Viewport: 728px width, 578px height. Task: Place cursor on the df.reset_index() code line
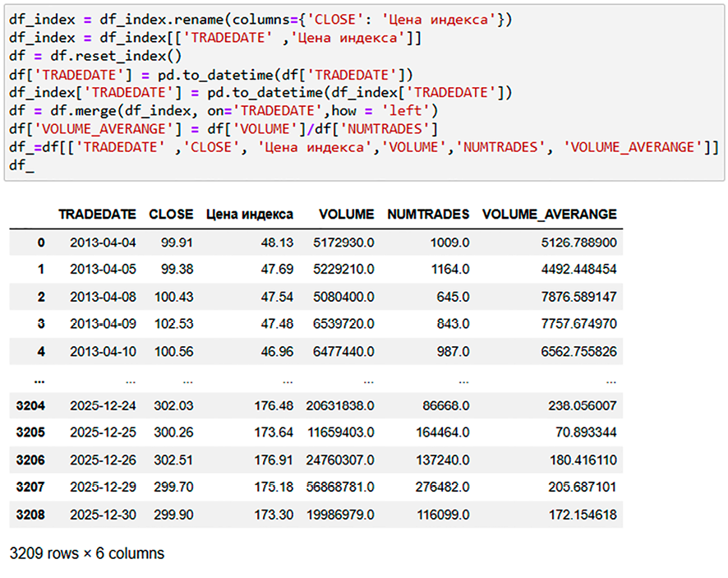pyautogui.click(x=94, y=56)
